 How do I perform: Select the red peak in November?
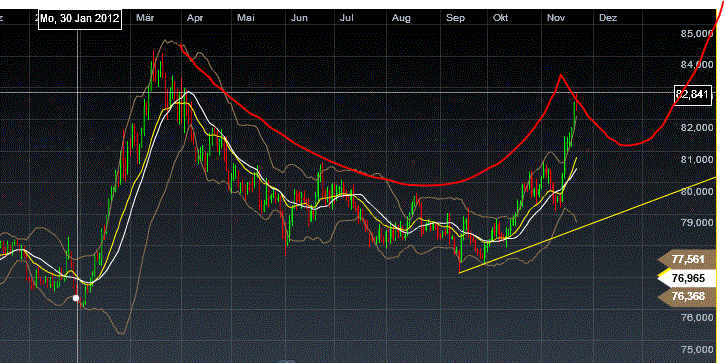(561, 75)
